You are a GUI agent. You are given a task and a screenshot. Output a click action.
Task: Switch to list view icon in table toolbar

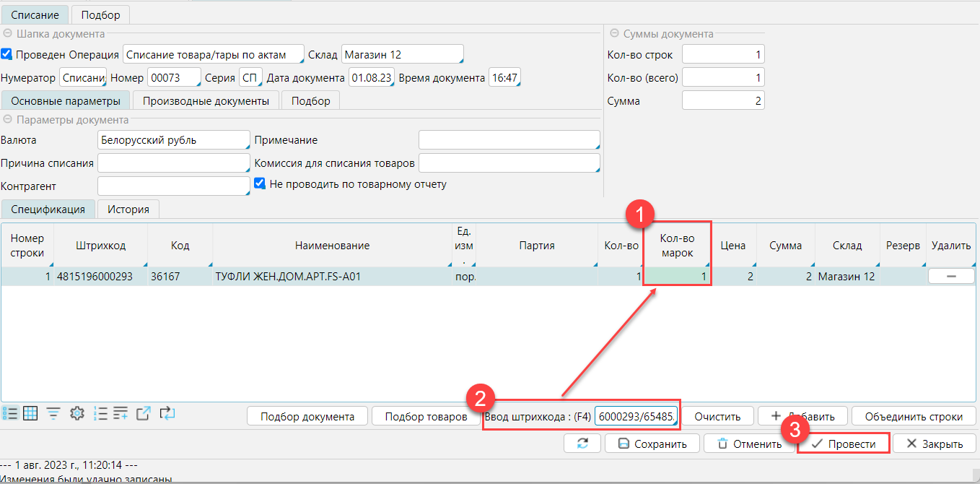(x=10, y=413)
